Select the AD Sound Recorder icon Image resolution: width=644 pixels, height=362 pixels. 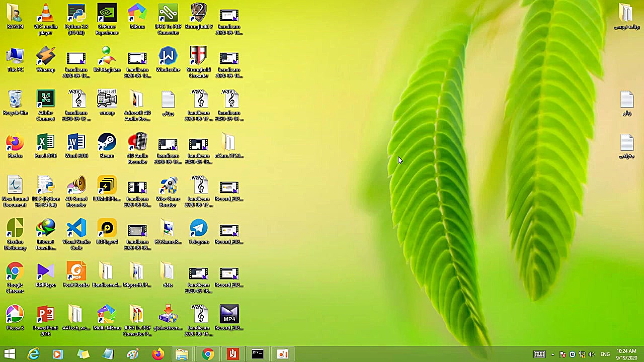[76, 192]
